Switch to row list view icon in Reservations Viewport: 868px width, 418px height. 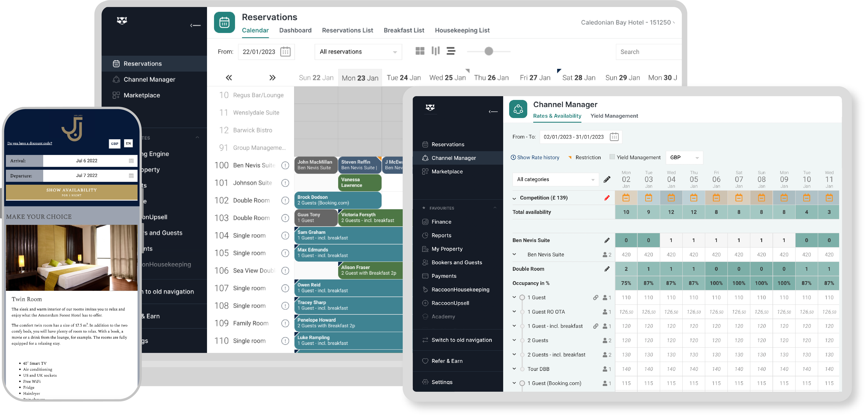pyautogui.click(x=451, y=51)
